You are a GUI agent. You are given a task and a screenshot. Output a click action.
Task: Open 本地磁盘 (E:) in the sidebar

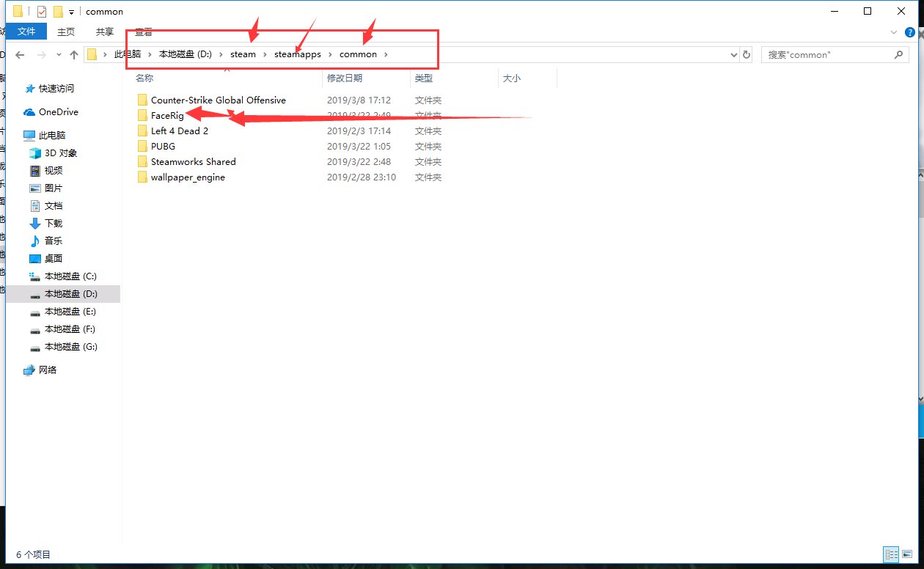[70, 311]
